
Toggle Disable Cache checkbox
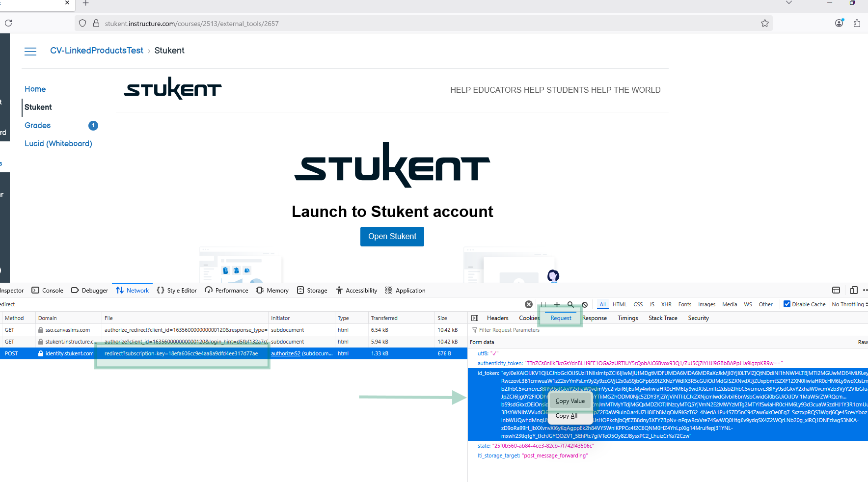click(787, 304)
